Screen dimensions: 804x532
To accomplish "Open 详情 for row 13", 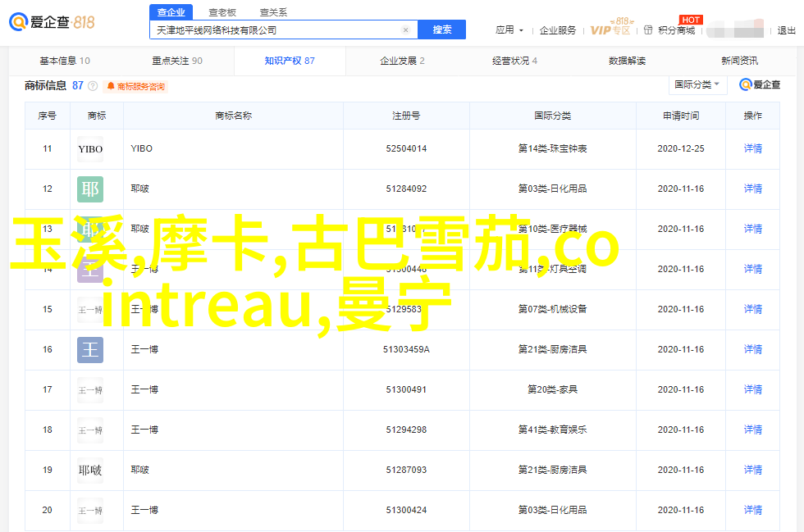I will point(753,229).
